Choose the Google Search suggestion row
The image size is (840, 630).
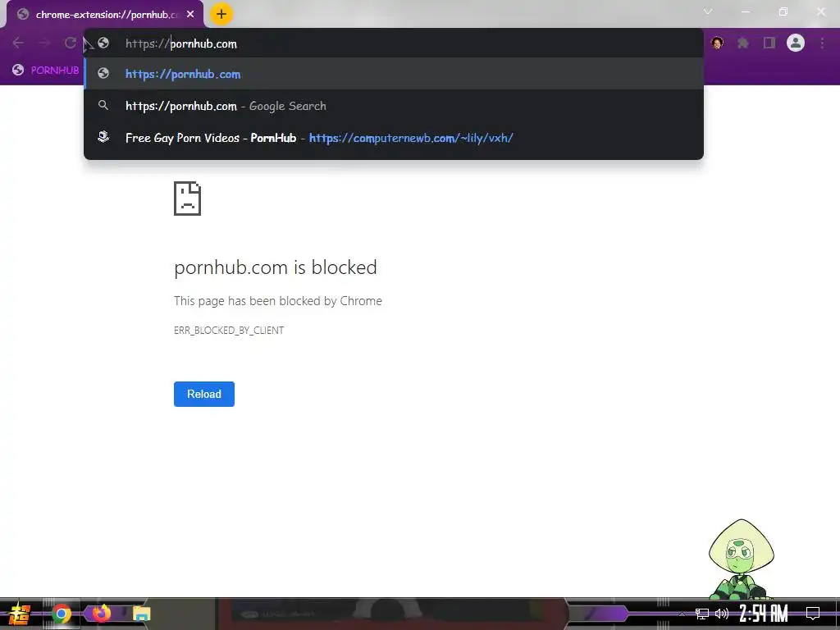click(x=393, y=106)
